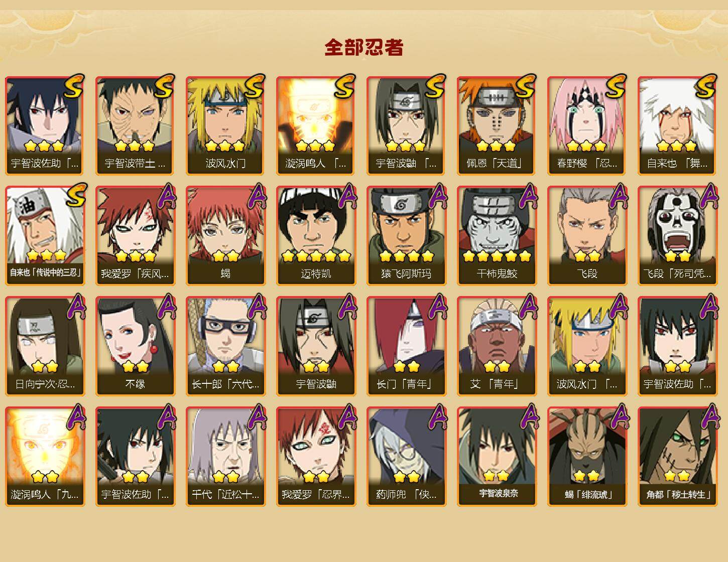The width and height of the screenshot is (728, 562).
Task: Select the 飞段 two-star ninja card
Action: 587,236
